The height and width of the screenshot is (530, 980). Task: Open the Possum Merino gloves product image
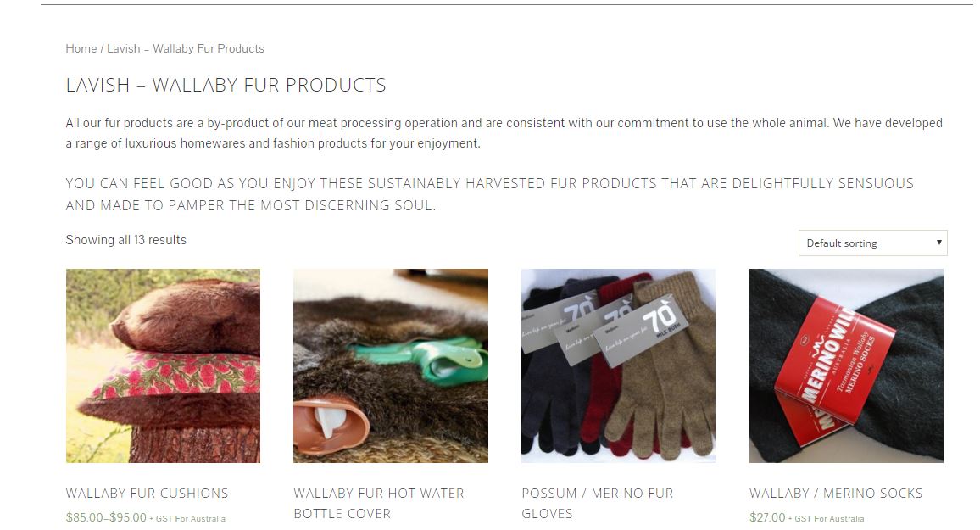tap(618, 365)
